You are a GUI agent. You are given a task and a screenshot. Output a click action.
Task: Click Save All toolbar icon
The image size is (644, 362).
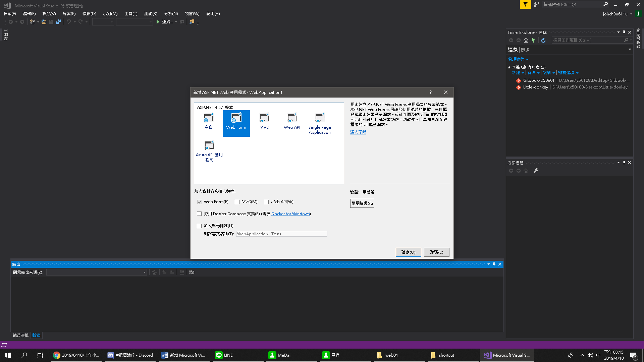[59, 22]
